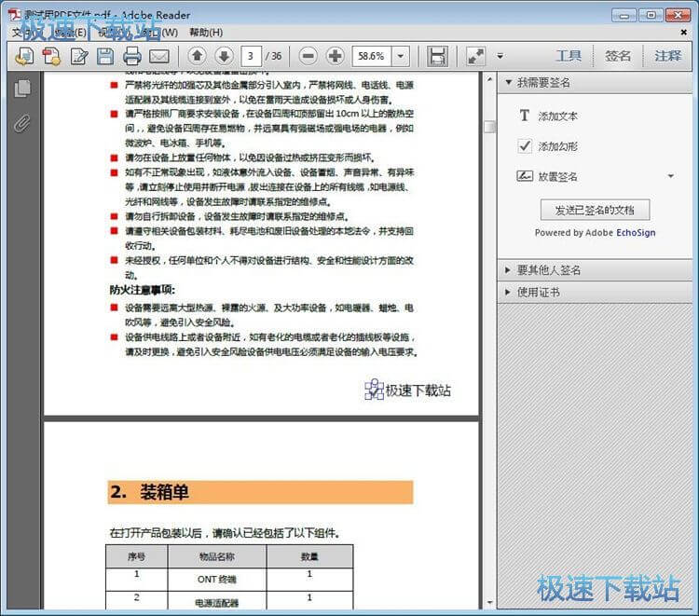Open the zoom level dropdown arrow
Viewport: 699px width, 616px height.
(x=401, y=56)
